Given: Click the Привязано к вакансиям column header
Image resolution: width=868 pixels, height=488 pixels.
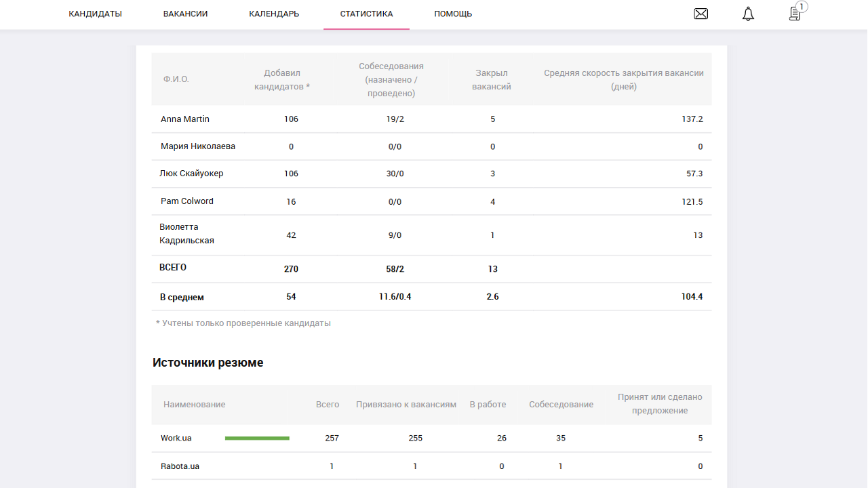Looking at the screenshot, I should tap(406, 405).
